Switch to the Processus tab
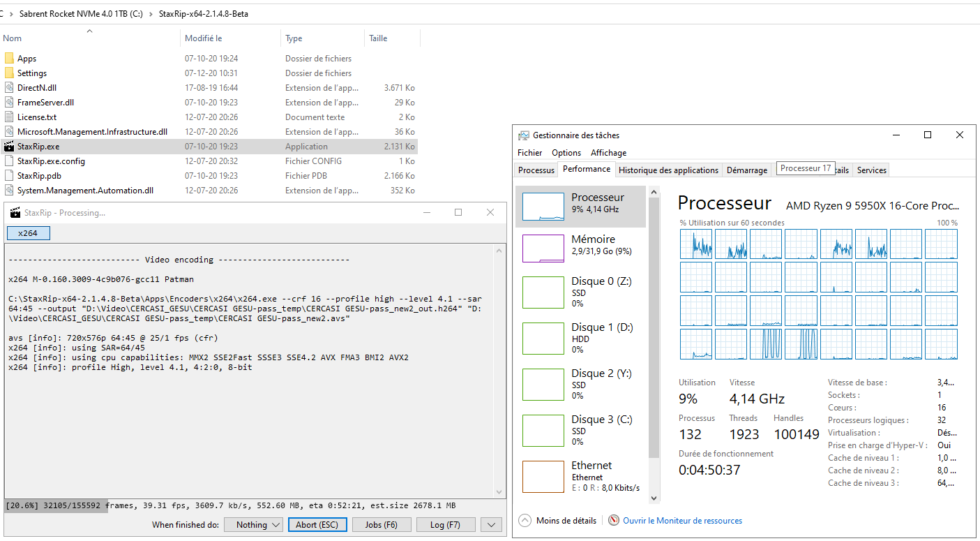Viewport: 980px width, 541px height. pyautogui.click(x=536, y=170)
